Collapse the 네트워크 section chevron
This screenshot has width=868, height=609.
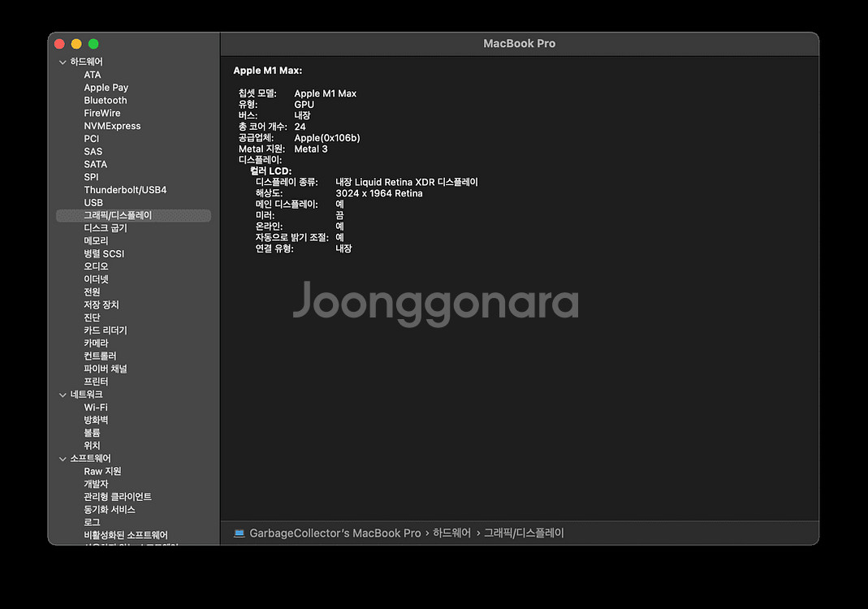(63, 395)
